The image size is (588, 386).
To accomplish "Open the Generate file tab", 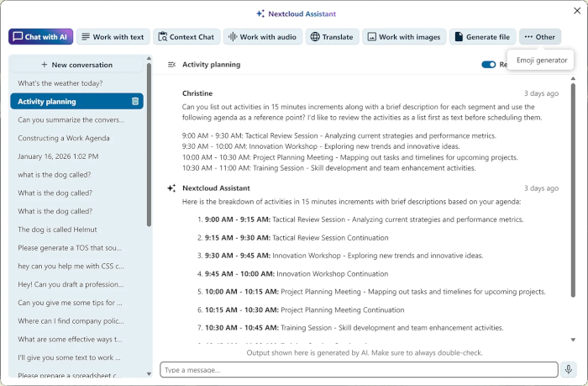I will (x=482, y=37).
